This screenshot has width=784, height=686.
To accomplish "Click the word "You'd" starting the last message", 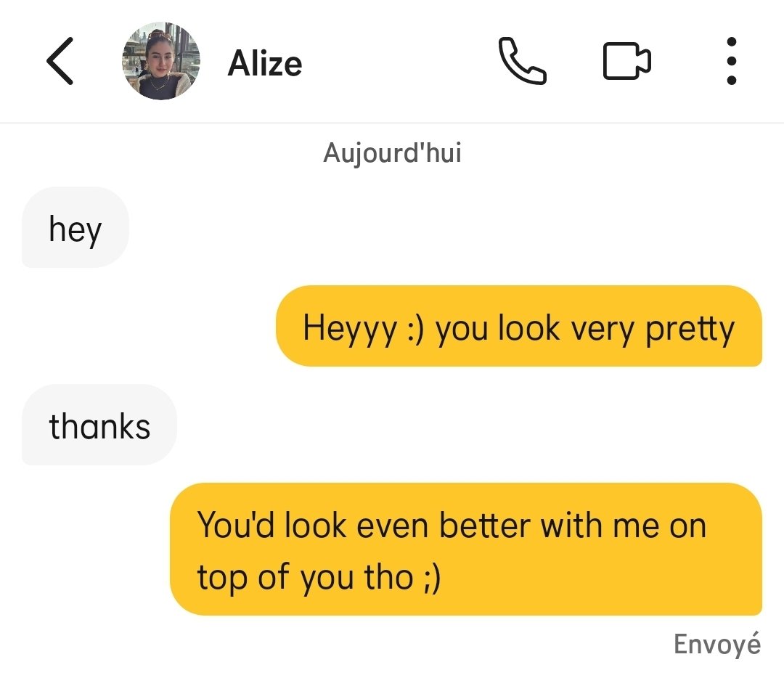I will [x=236, y=525].
